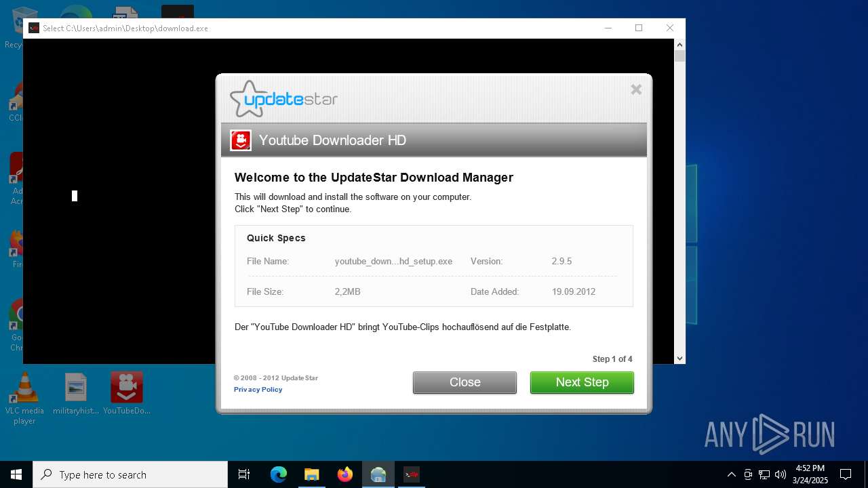The image size is (868, 488).
Task: Click the UpdateStar logo
Action: click(x=283, y=99)
